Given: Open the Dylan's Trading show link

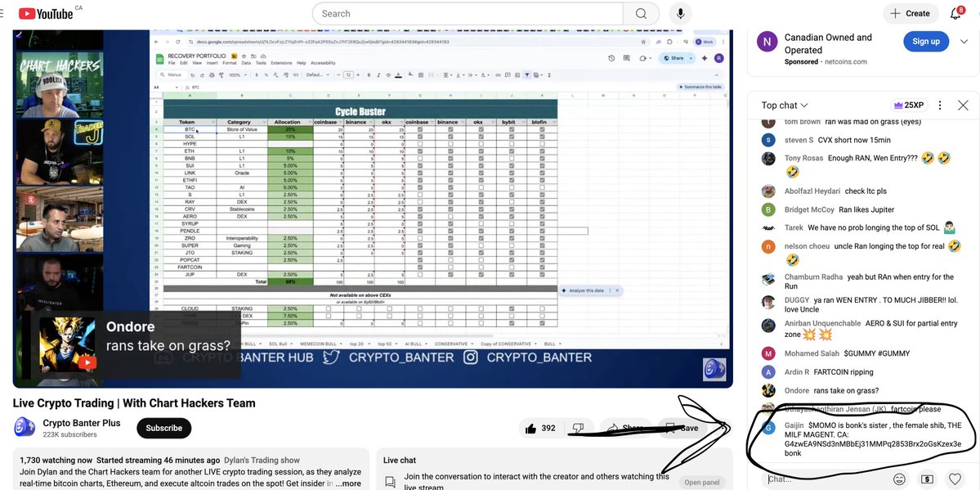Looking at the screenshot, I should (x=262, y=460).
